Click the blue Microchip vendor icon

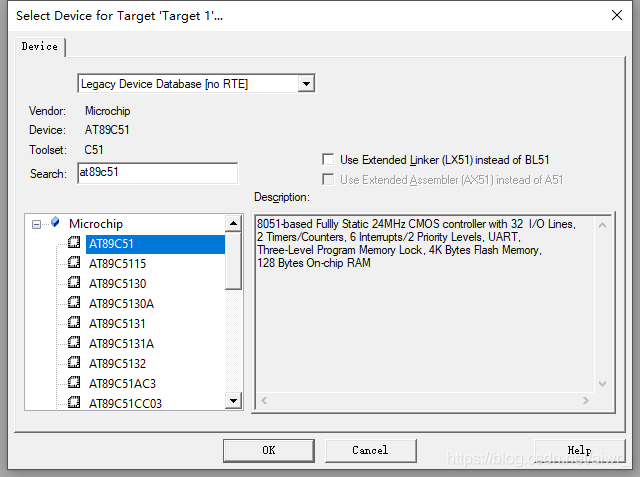[x=55, y=222]
